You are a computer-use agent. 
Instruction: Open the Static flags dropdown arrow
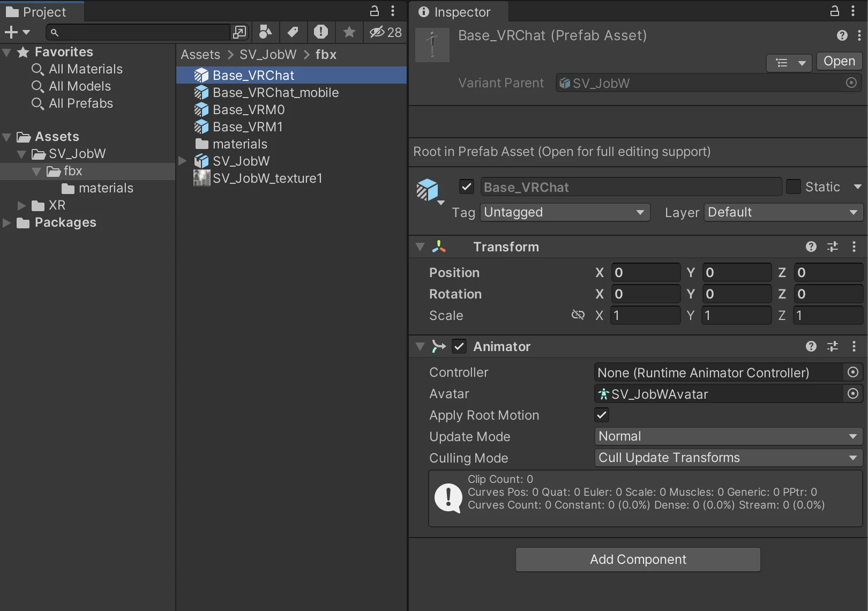click(x=857, y=187)
